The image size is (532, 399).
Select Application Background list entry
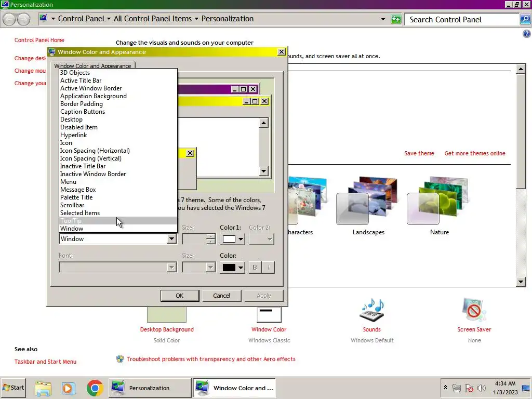[118, 96]
